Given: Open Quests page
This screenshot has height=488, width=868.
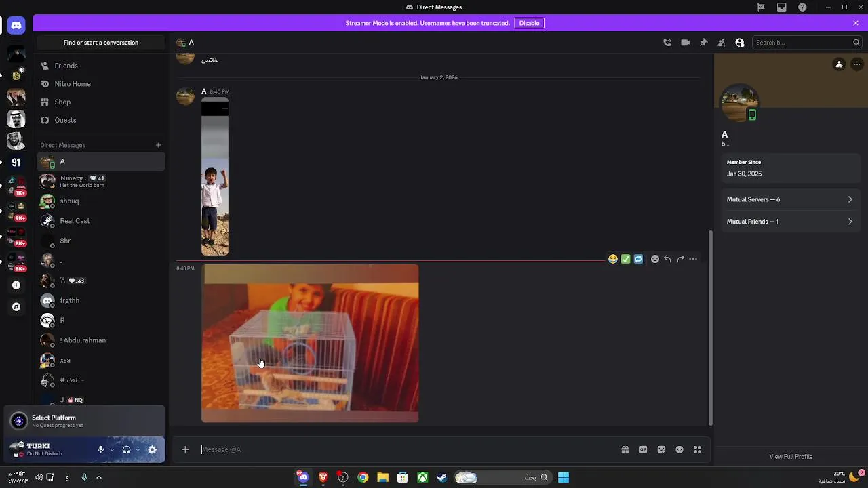Looking at the screenshot, I should tap(100, 120).
